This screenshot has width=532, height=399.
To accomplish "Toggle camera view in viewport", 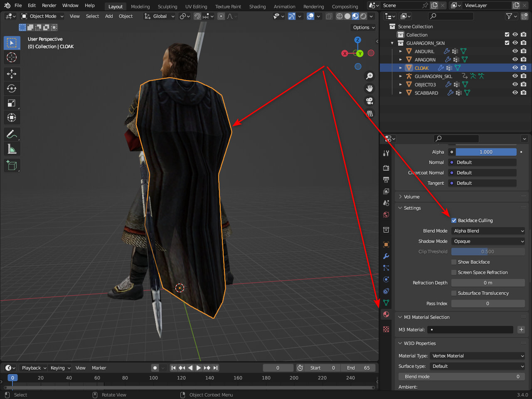I will [x=369, y=101].
